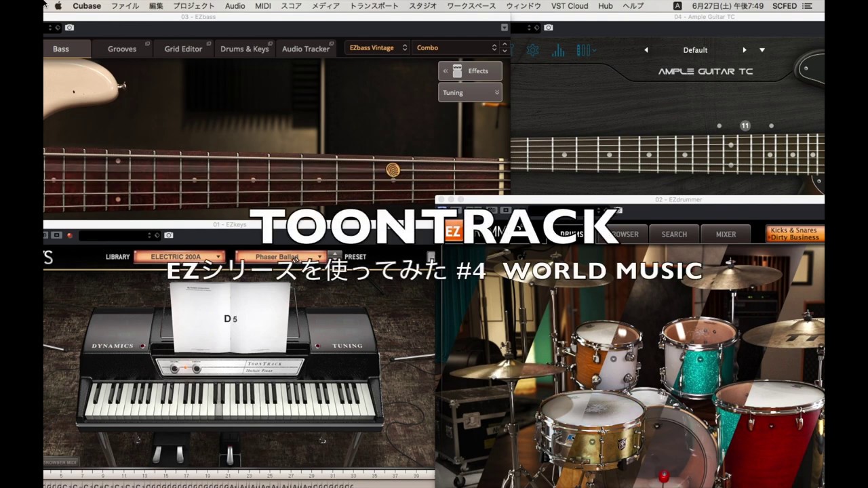Click the hi-hat cymbal in EZdrummer
Viewport: 868px width, 488px height.
point(507,369)
